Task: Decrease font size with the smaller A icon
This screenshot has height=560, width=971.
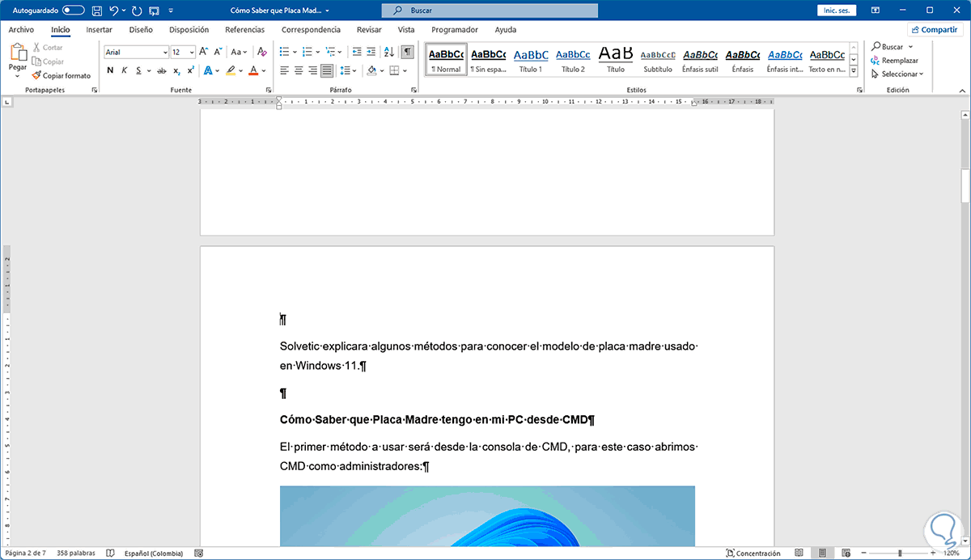Action: pyautogui.click(x=217, y=52)
